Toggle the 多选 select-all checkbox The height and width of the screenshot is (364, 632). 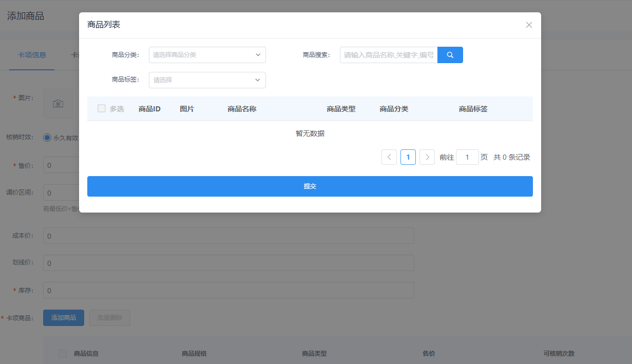click(102, 109)
